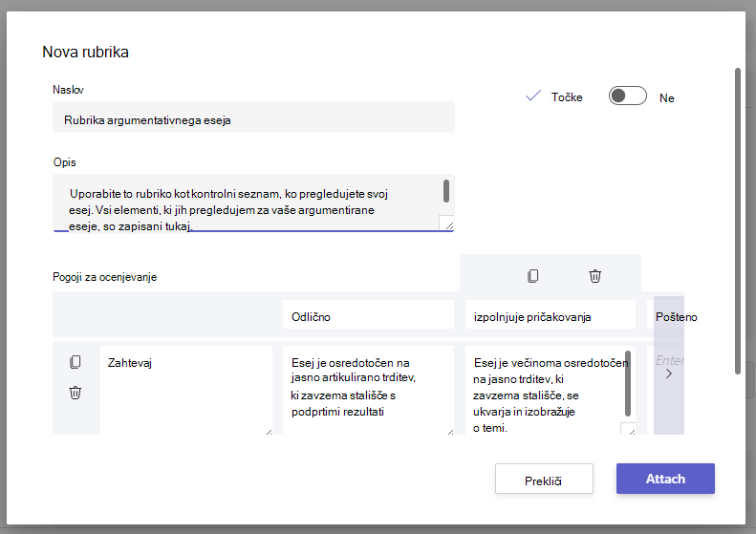The width and height of the screenshot is (756, 534).
Task: Duplicate the Zahtevaj criteria row
Action: point(76,362)
